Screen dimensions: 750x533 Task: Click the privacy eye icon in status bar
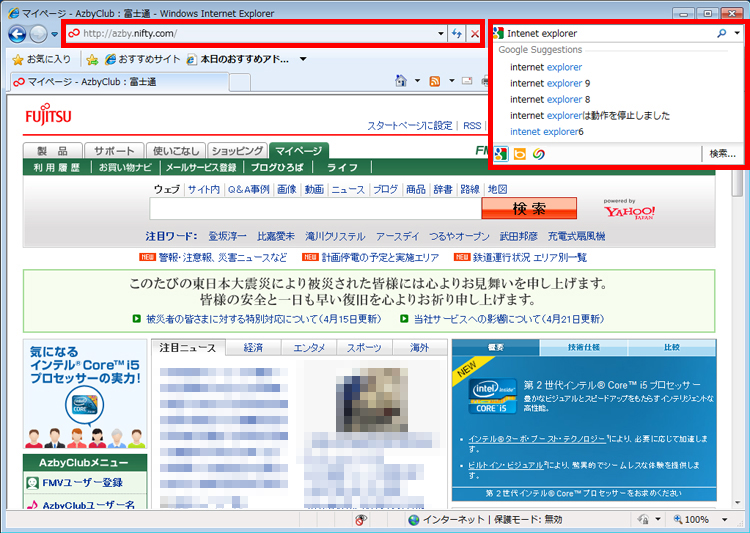[361, 519]
